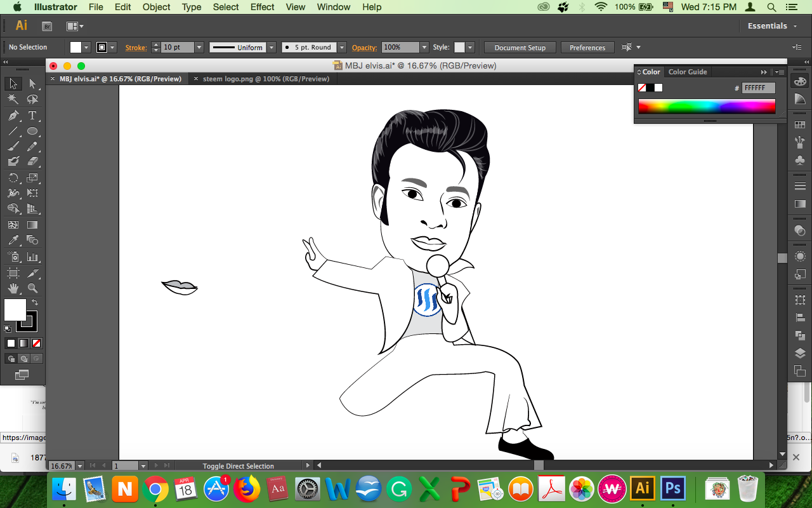Open the Uniform variable width profile dropdown
Image resolution: width=812 pixels, height=508 pixels.
click(272, 48)
